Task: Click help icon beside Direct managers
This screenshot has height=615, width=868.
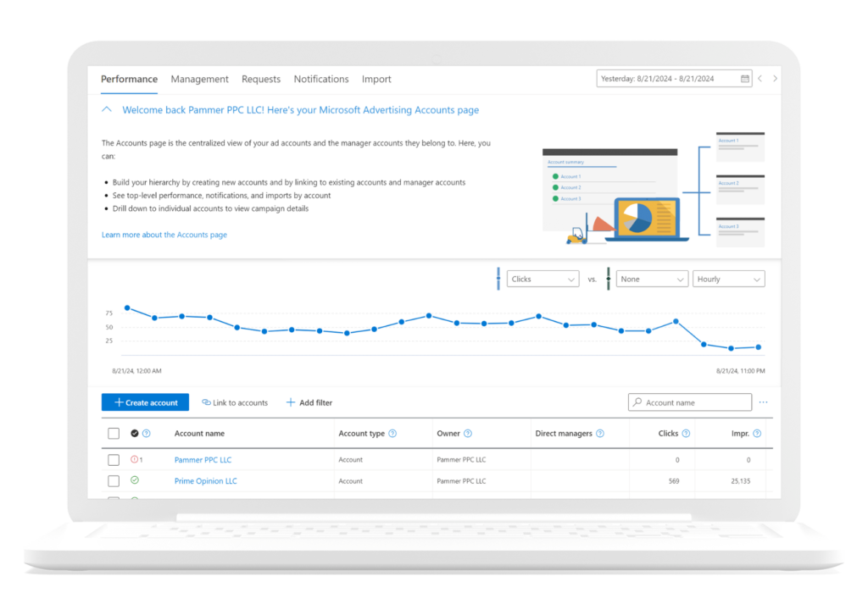Action: point(600,434)
